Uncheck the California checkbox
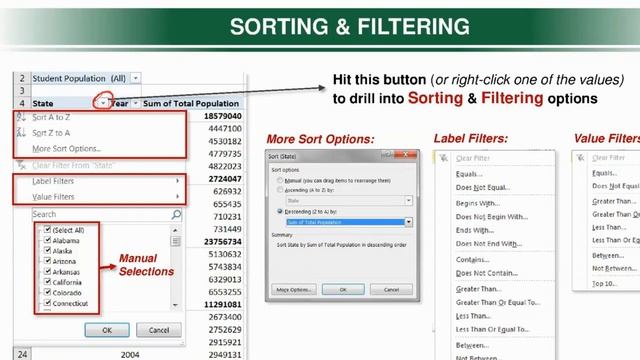Image resolution: width=640 pixels, height=360 pixels. click(x=47, y=282)
